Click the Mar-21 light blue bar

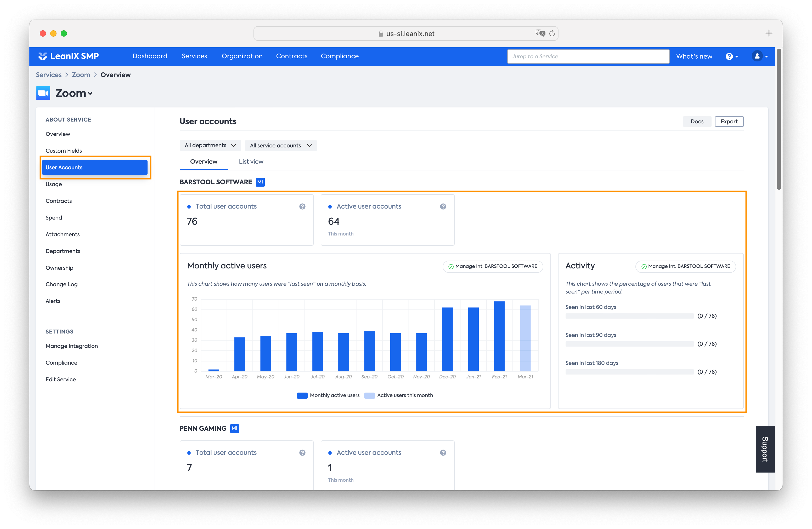point(525,338)
